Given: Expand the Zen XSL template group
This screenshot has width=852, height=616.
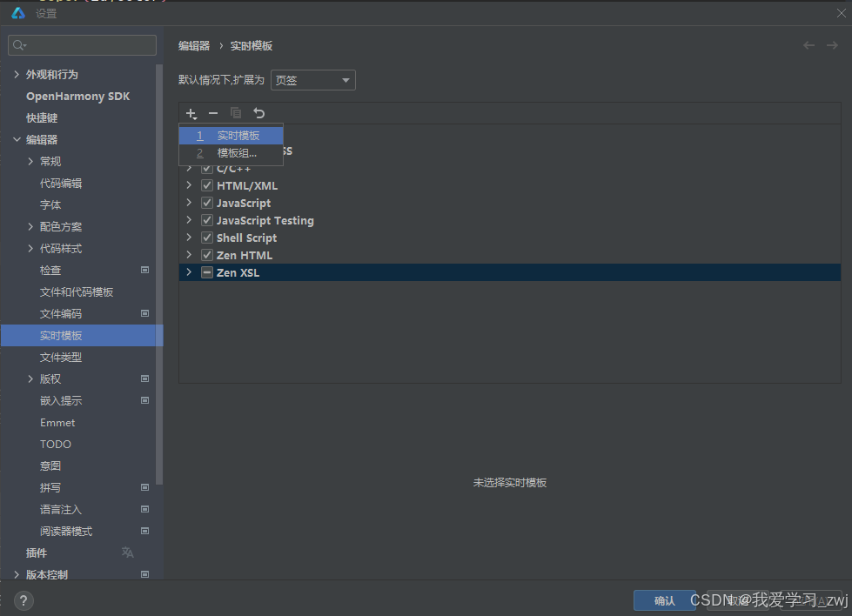Looking at the screenshot, I should pyautogui.click(x=189, y=272).
